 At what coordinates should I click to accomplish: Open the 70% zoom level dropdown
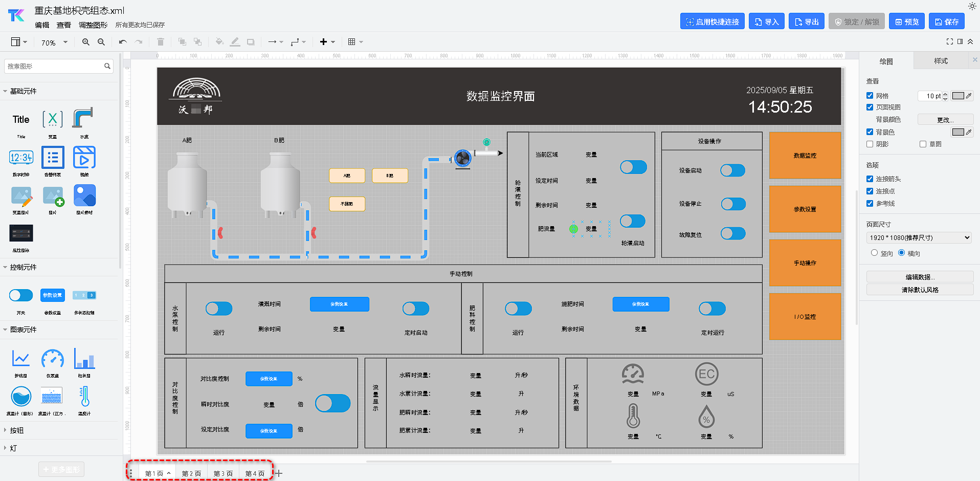[x=54, y=42]
